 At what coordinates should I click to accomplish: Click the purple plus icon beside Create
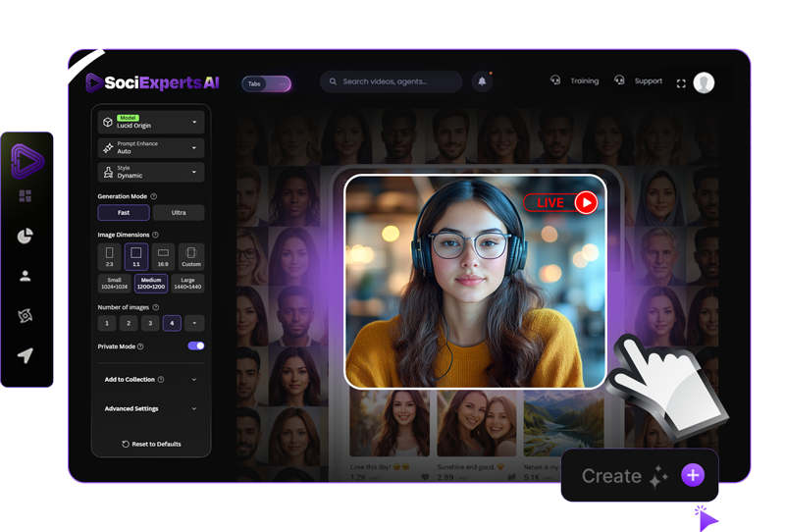tap(693, 476)
